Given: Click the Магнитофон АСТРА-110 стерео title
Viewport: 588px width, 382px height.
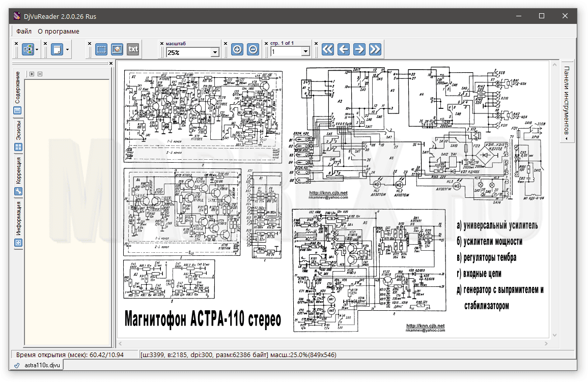Looking at the screenshot, I should tap(203, 319).
